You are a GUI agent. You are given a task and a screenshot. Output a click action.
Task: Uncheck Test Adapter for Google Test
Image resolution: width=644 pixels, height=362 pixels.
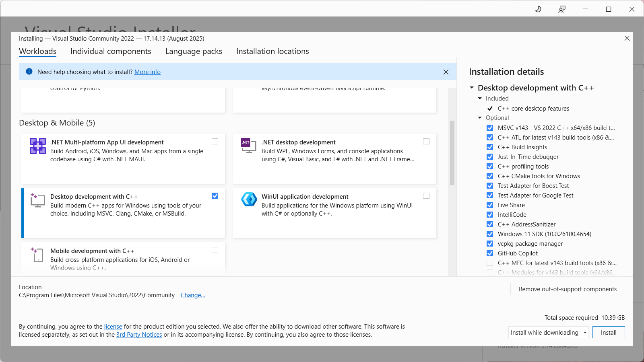(x=490, y=195)
